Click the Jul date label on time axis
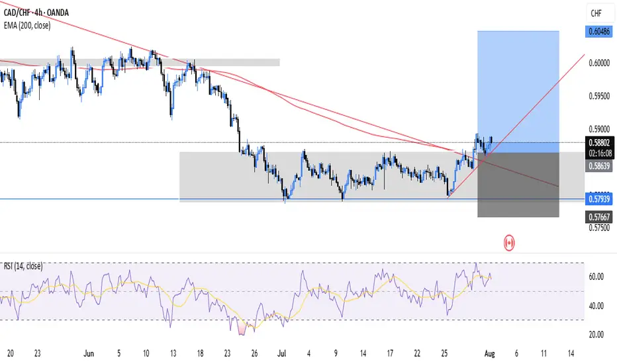Viewport: 617px width, 364px height. (281, 353)
